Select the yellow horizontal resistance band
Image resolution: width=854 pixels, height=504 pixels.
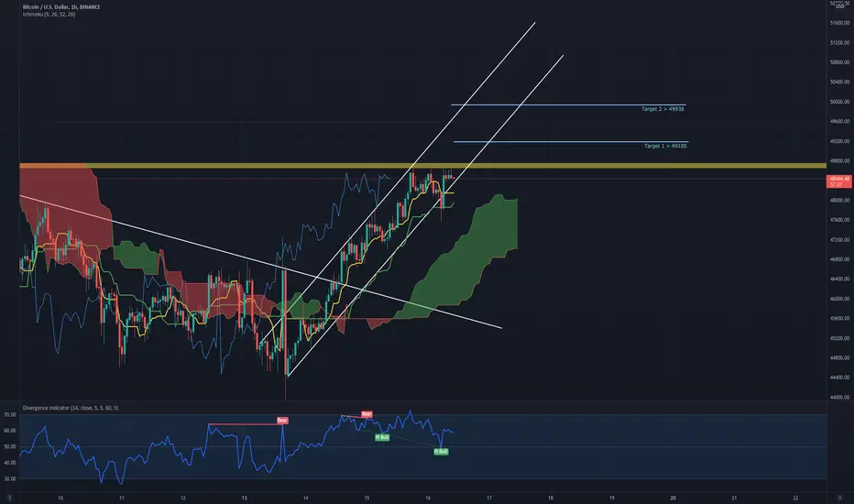422,166
